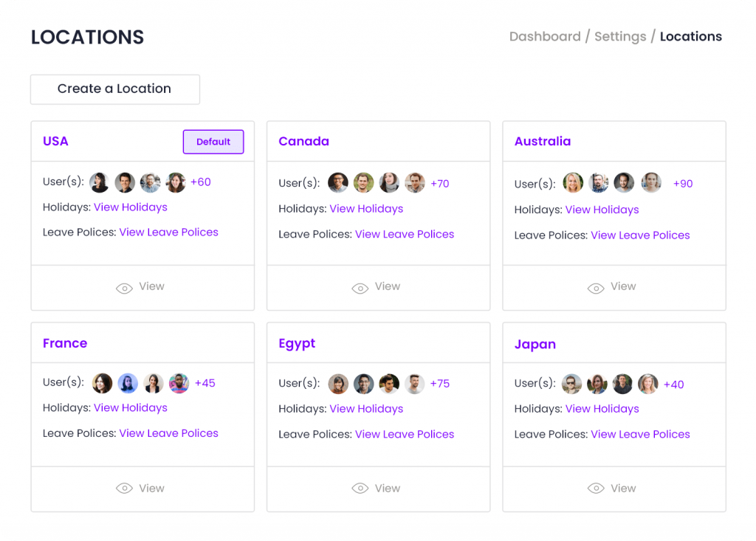Screen dimensions: 756x541
Task: Click the first user avatar on USA card
Action: (x=99, y=182)
